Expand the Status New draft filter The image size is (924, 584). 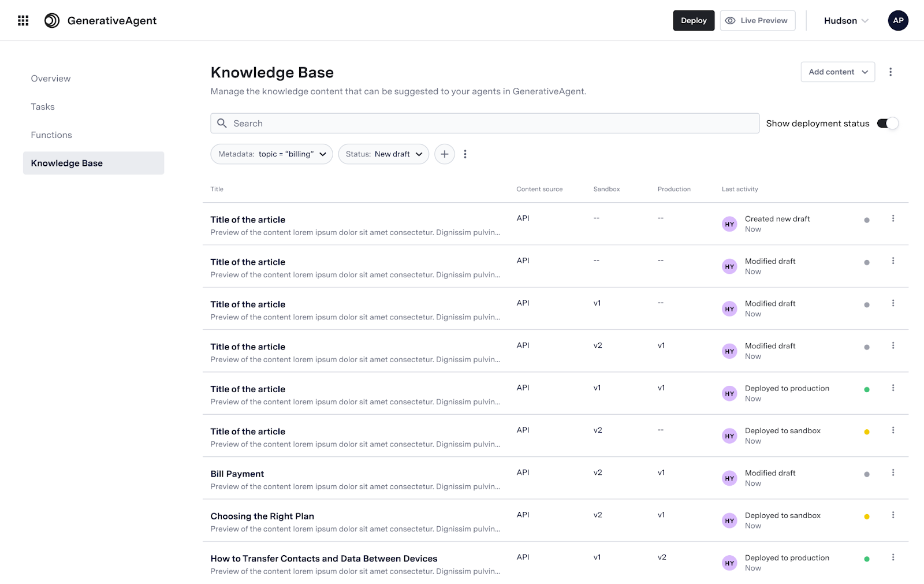(x=383, y=154)
